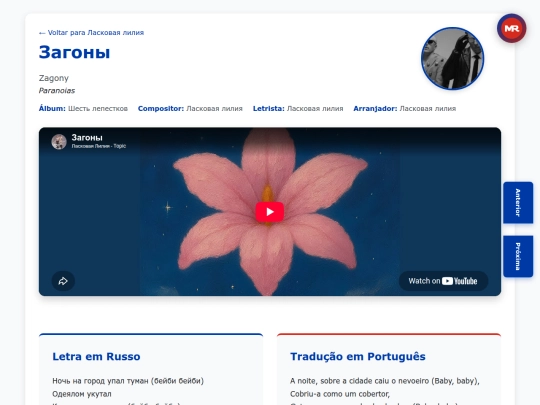Select the translated title Paranoias
The width and height of the screenshot is (540, 405).
57,91
